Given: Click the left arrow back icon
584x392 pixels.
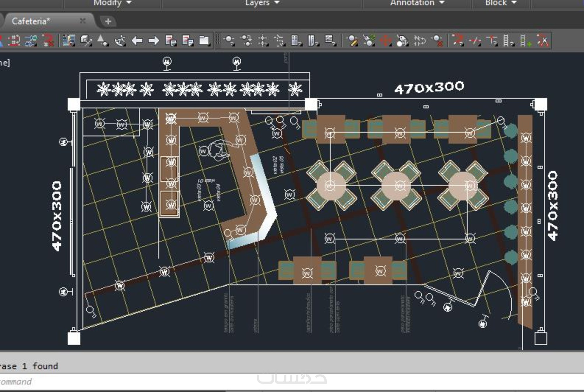Looking at the screenshot, I should 137,41.
